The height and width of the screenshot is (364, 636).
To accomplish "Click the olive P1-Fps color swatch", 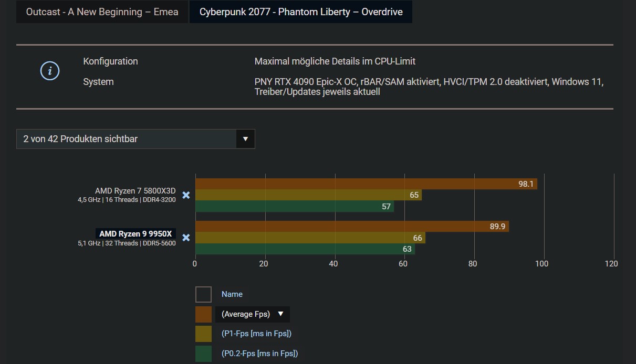I will point(203,334).
